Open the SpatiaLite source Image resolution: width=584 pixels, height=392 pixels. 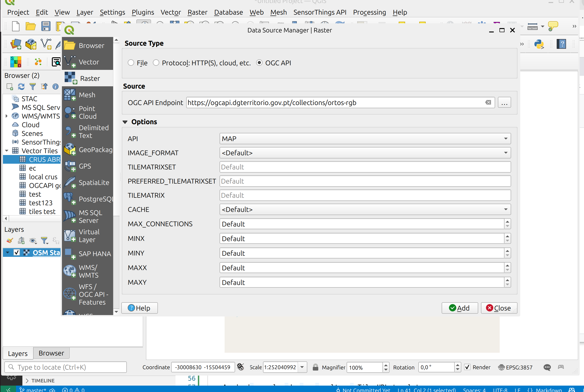(88, 182)
